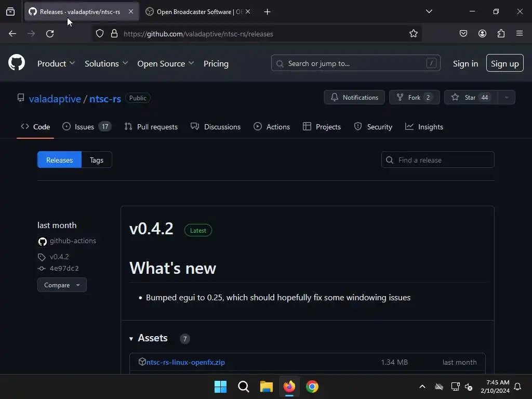Open the valadaptive owner profile link
This screenshot has width=532, height=399.
[x=55, y=99]
